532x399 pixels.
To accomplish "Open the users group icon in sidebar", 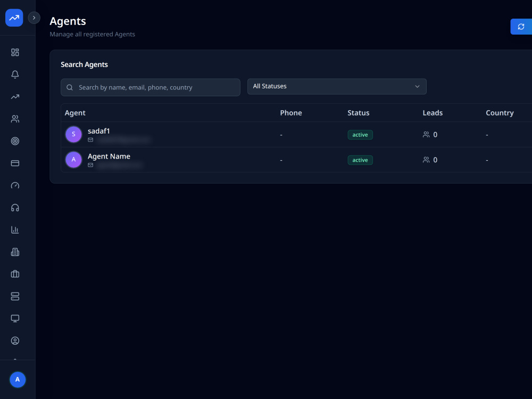I will pyautogui.click(x=15, y=119).
